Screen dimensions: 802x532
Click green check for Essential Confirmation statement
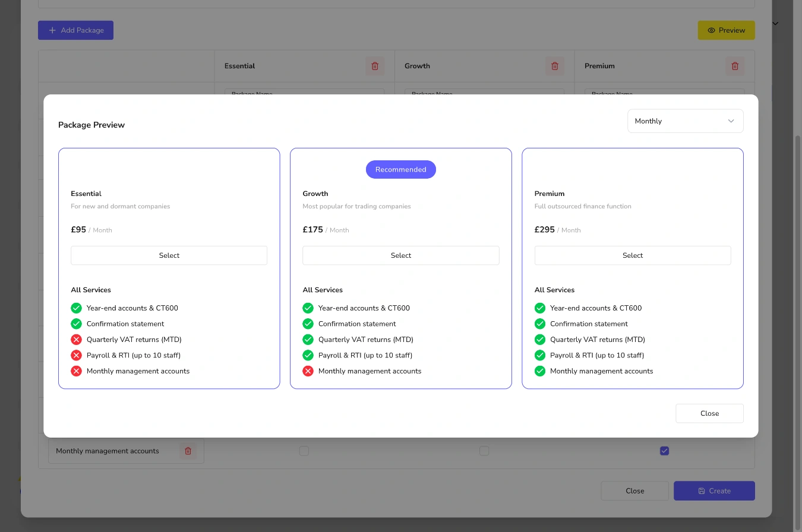(76, 324)
